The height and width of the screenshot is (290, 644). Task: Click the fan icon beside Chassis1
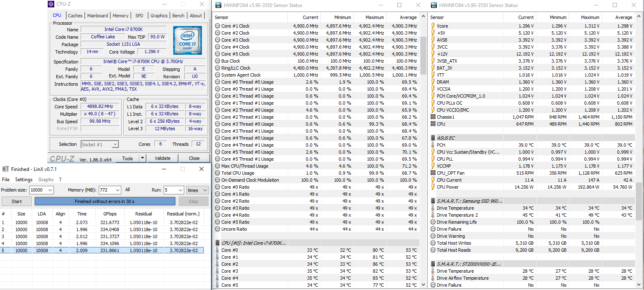point(433,117)
